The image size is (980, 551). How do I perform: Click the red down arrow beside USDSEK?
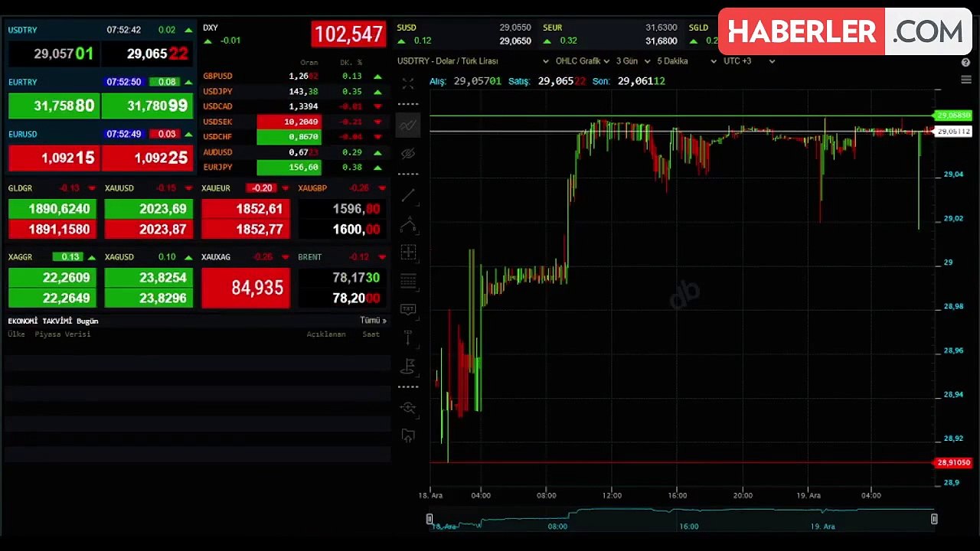coord(377,122)
